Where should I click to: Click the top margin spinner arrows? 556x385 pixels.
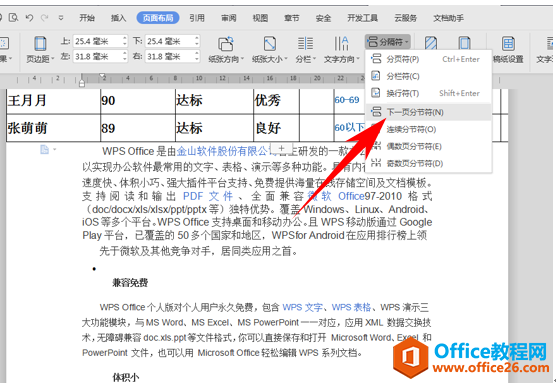(x=125, y=41)
